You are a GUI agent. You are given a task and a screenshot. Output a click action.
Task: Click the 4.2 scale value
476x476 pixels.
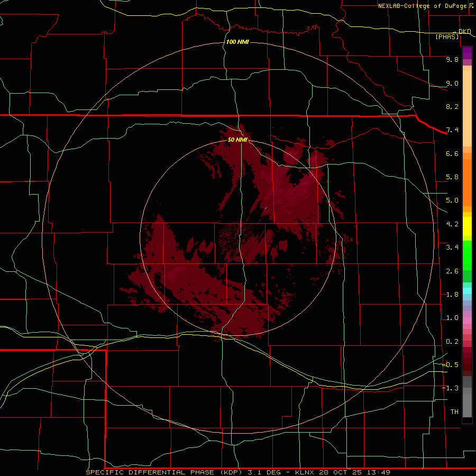[x=452, y=224]
